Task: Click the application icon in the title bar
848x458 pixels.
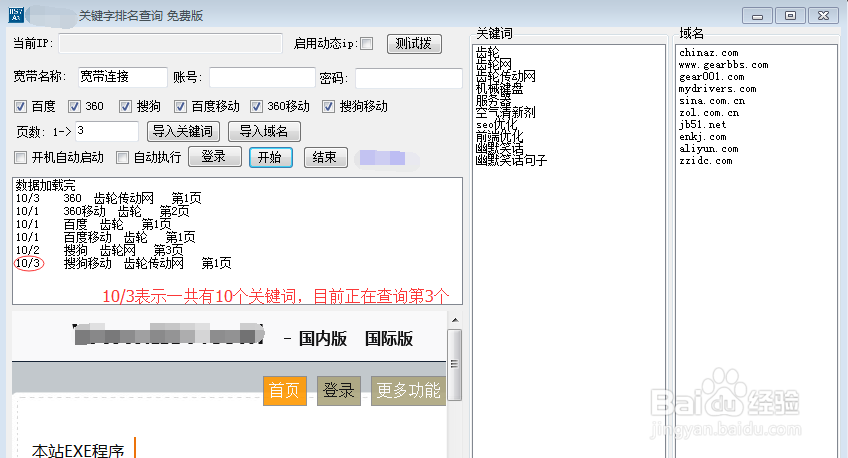Action: click(x=16, y=15)
